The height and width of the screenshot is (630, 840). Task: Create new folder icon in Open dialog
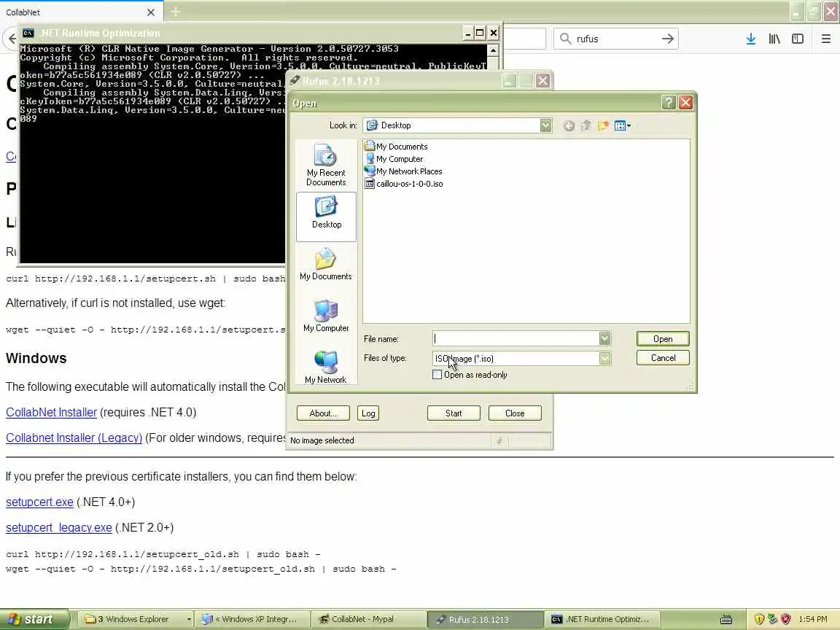[x=603, y=126]
